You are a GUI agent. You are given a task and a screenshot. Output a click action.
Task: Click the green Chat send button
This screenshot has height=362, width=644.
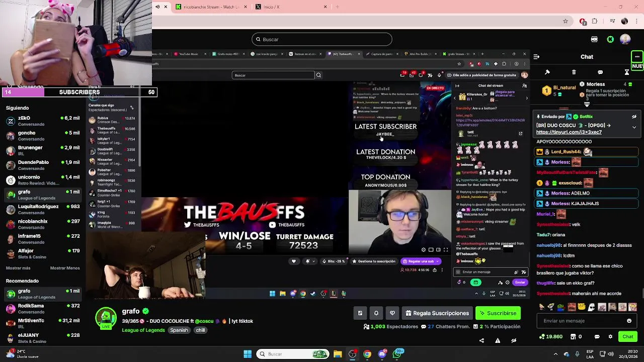tap(628, 336)
